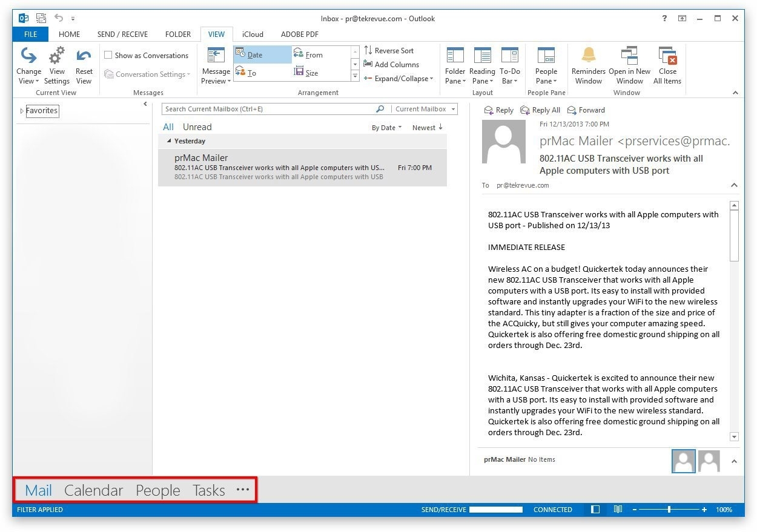Collapse the folder pane with arrow

coord(145,104)
